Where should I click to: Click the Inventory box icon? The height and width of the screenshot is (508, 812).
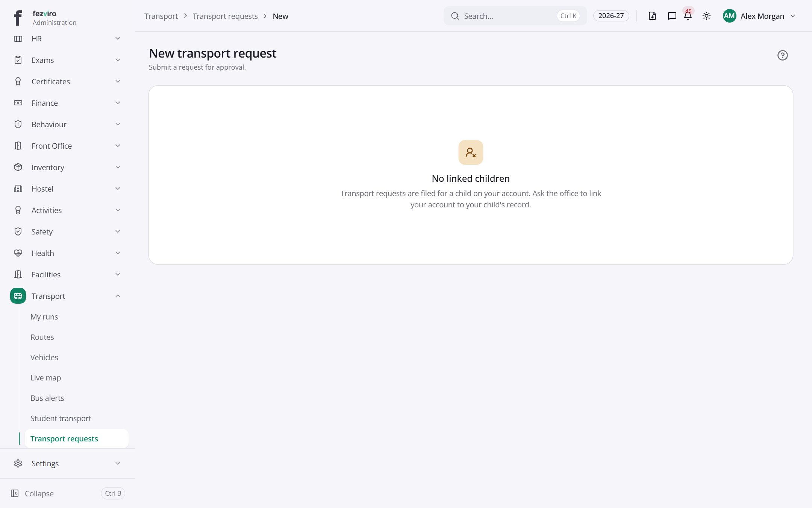18,167
